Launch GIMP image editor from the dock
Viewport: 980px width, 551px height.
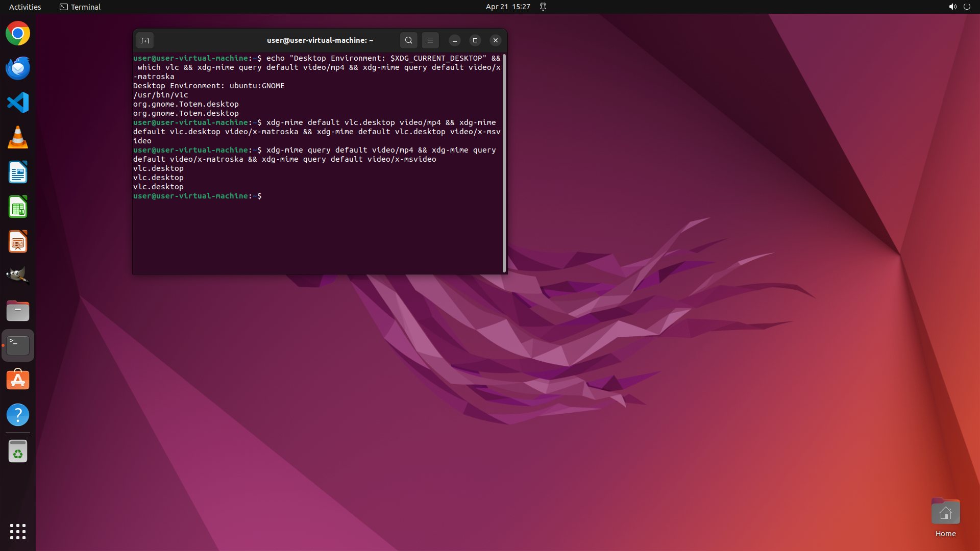coord(18,275)
